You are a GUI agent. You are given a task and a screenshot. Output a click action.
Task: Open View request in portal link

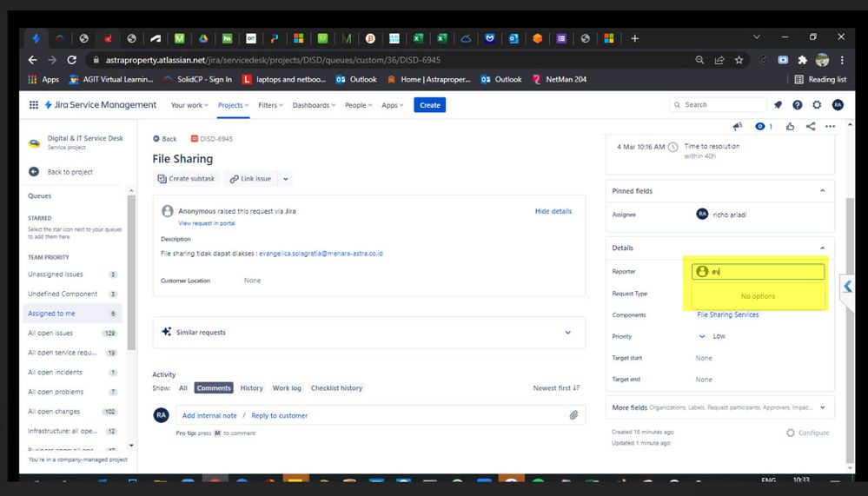click(207, 223)
